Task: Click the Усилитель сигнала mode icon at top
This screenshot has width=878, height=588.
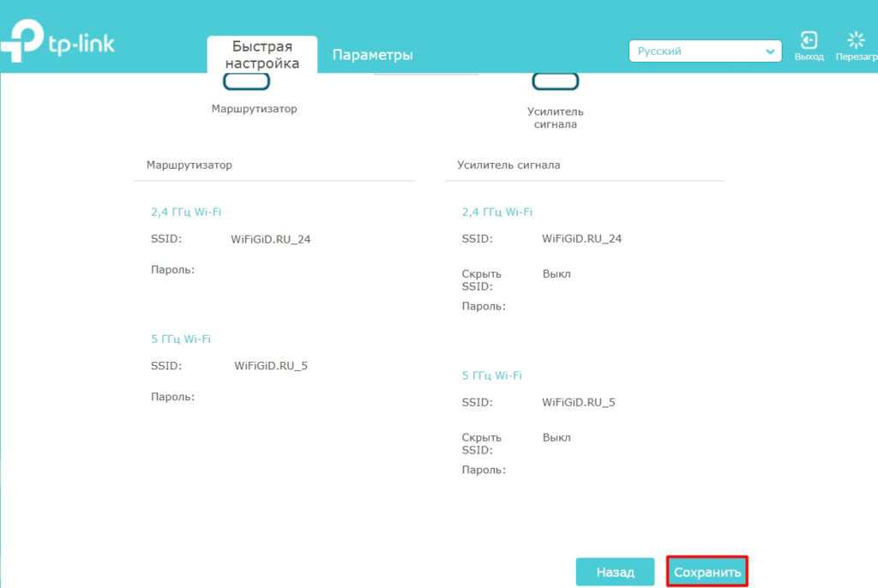Action: click(x=555, y=82)
